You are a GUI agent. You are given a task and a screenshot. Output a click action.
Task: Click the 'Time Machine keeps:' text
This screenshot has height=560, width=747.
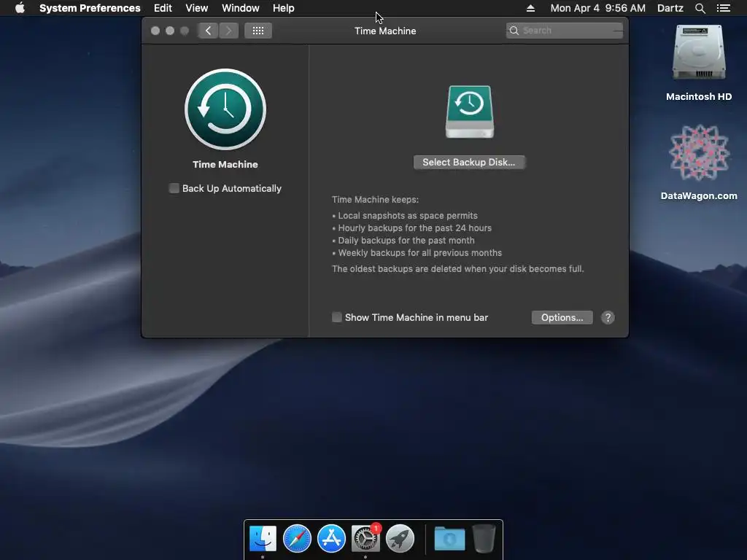point(376,200)
